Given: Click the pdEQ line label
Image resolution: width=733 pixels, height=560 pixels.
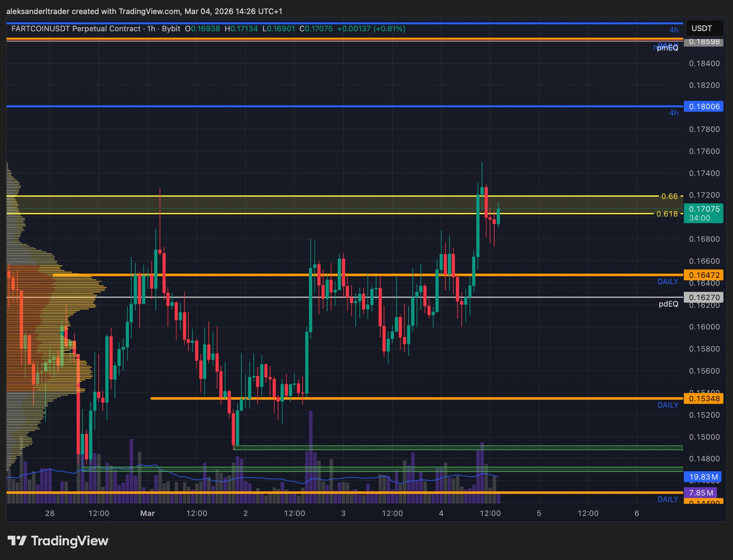Looking at the screenshot, I should click(668, 304).
